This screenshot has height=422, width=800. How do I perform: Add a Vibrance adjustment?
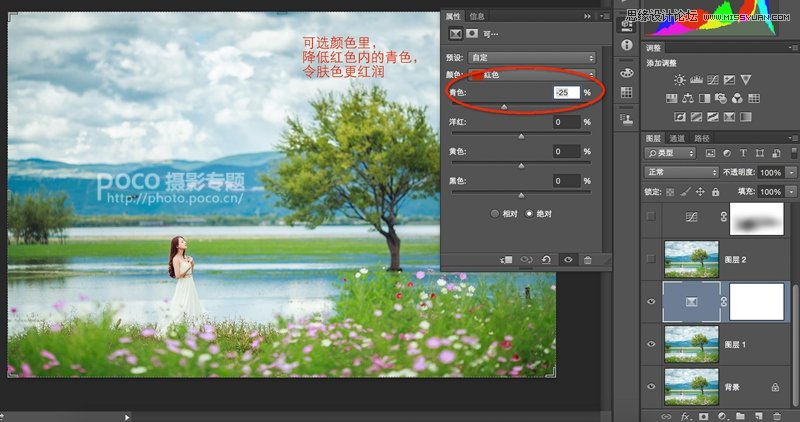[746, 80]
